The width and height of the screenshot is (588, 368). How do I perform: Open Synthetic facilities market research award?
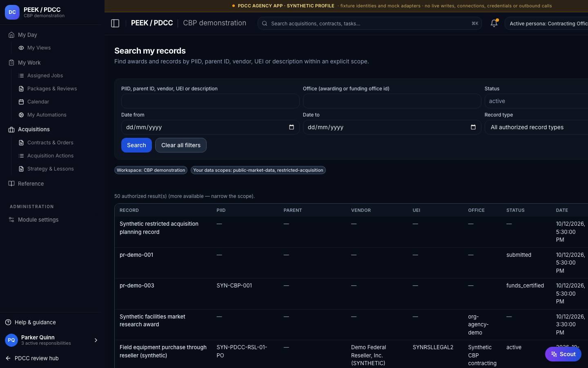coord(152,321)
